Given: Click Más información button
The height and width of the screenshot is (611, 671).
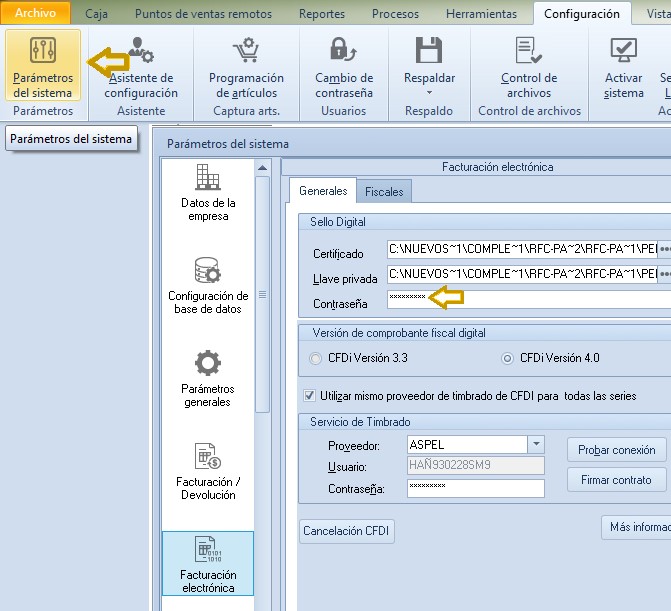Looking at the screenshot, I should click(x=637, y=527).
